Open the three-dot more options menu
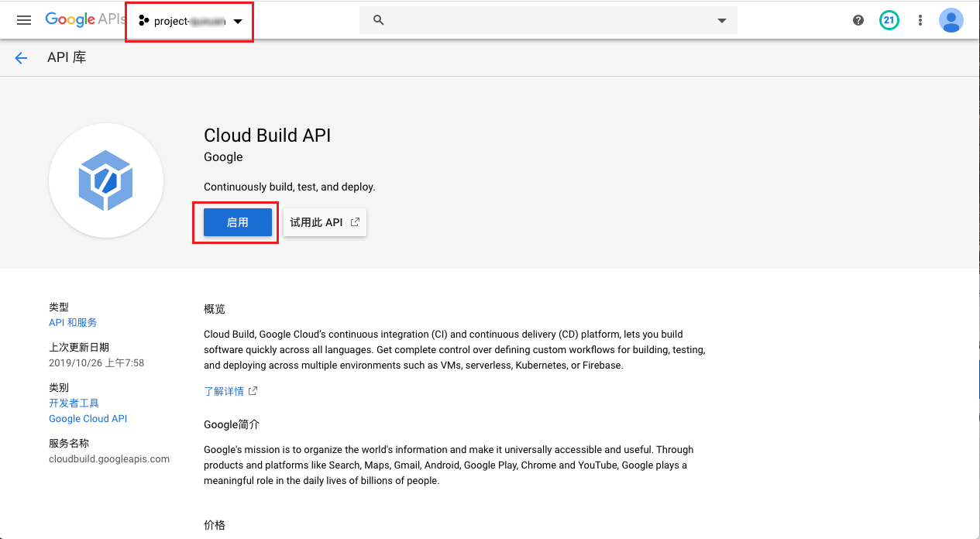Viewport: 980px width, 539px height. pos(920,20)
